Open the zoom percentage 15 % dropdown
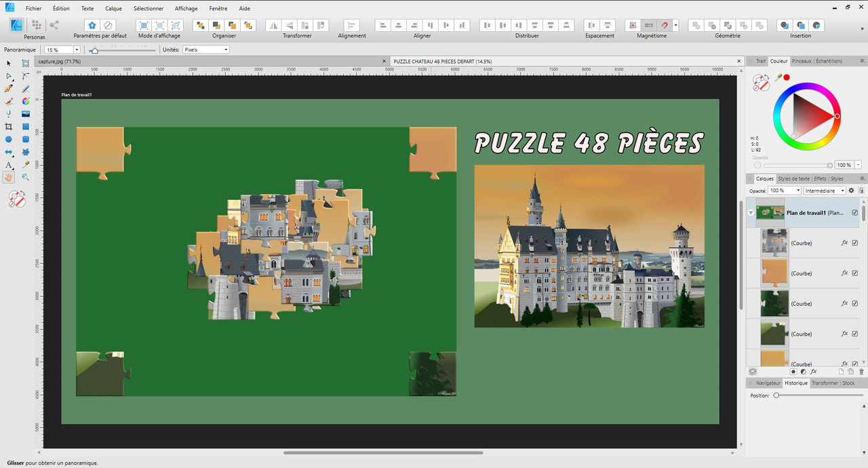 tap(77, 50)
